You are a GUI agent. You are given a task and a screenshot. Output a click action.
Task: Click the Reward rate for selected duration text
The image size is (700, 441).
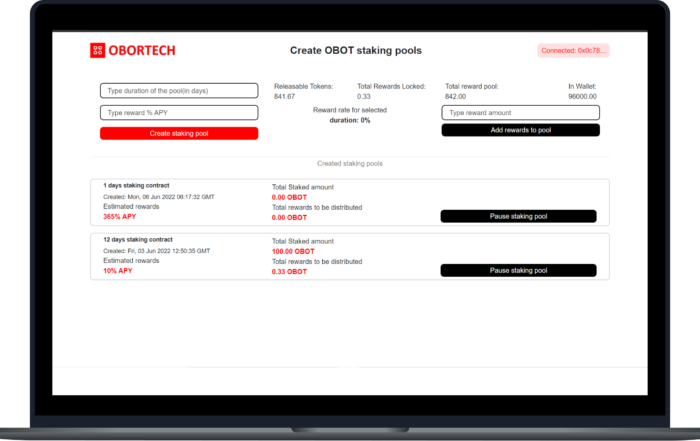[350, 115]
